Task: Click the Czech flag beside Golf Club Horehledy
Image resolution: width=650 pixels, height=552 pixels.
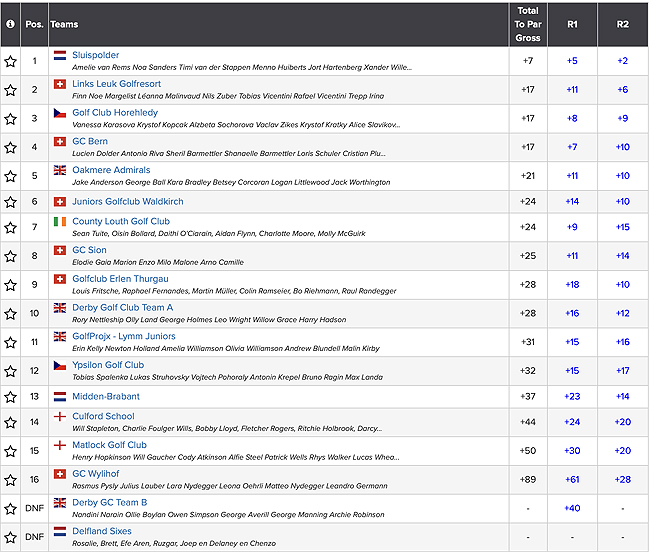Action: pos(60,113)
